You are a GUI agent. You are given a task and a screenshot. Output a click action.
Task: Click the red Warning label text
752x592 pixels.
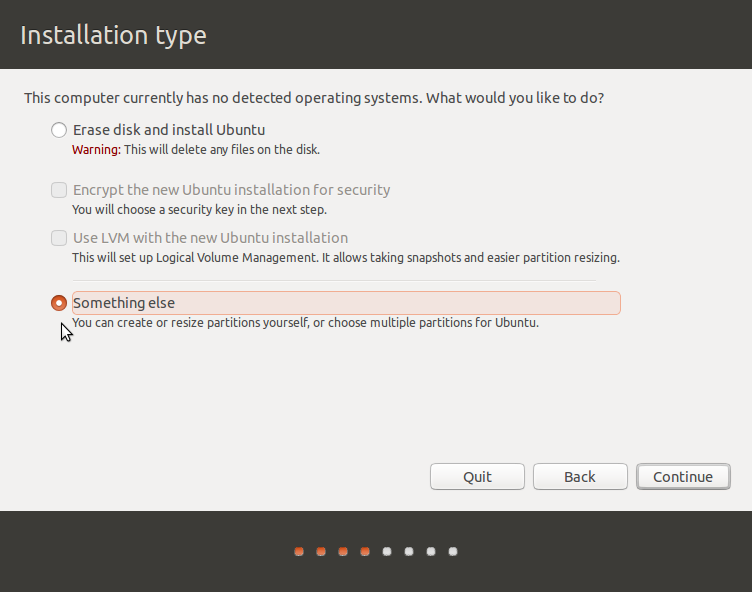click(96, 150)
